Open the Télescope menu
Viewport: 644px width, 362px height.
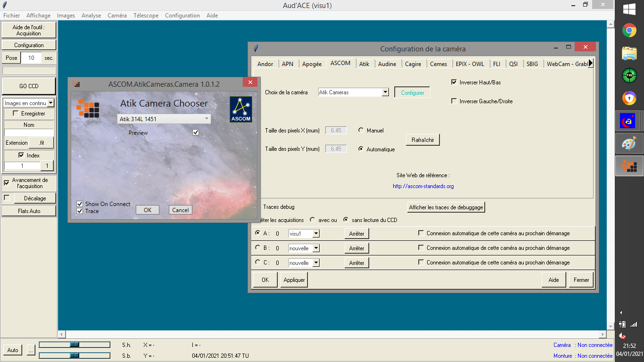coord(146,16)
